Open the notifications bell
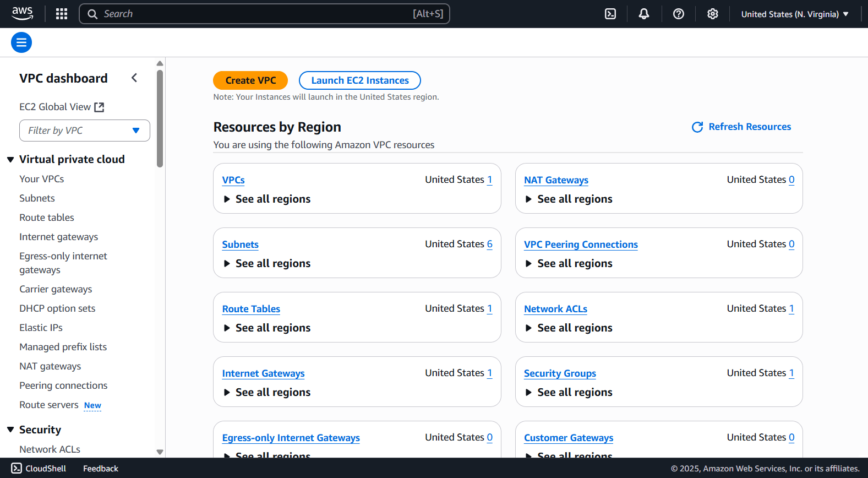Viewport: 868px width, 478px height. coord(643,14)
